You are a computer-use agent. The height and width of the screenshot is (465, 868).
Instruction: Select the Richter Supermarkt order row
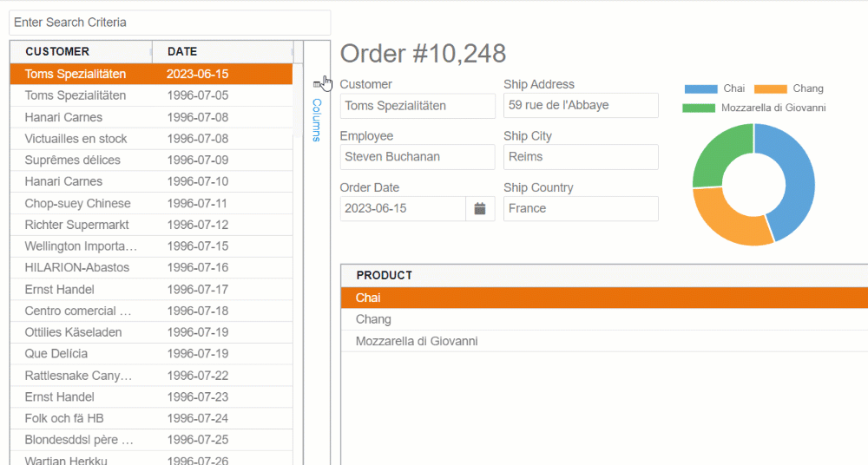pyautogui.click(x=151, y=225)
